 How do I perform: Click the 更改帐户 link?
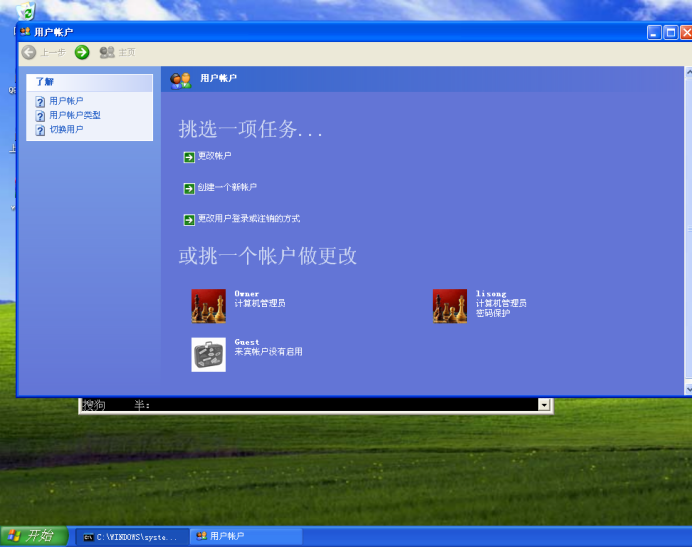(214, 156)
